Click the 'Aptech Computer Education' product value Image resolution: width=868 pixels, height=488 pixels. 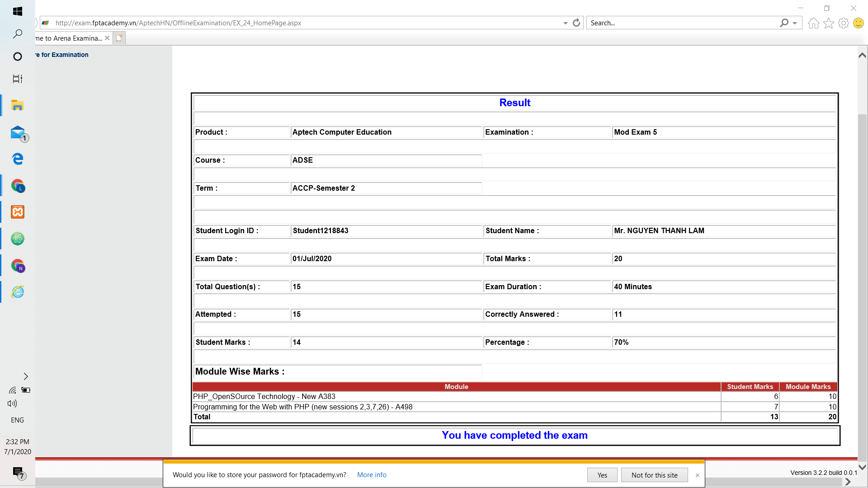342,132
